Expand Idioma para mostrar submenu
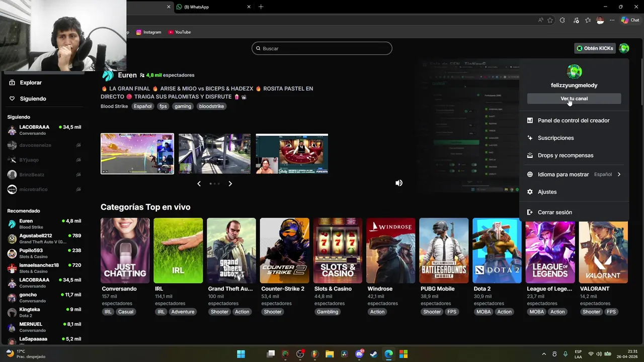The height and width of the screenshot is (362, 644). [x=574, y=174]
